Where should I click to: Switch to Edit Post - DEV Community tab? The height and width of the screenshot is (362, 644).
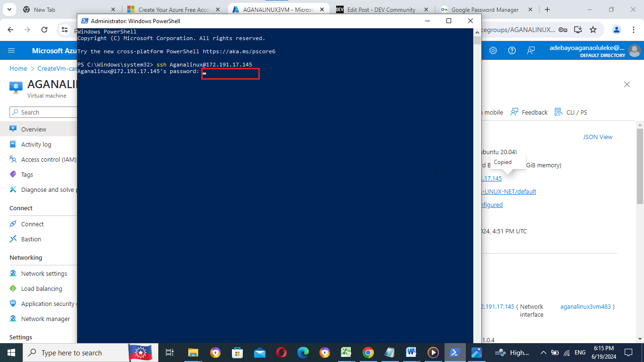(382, 9)
